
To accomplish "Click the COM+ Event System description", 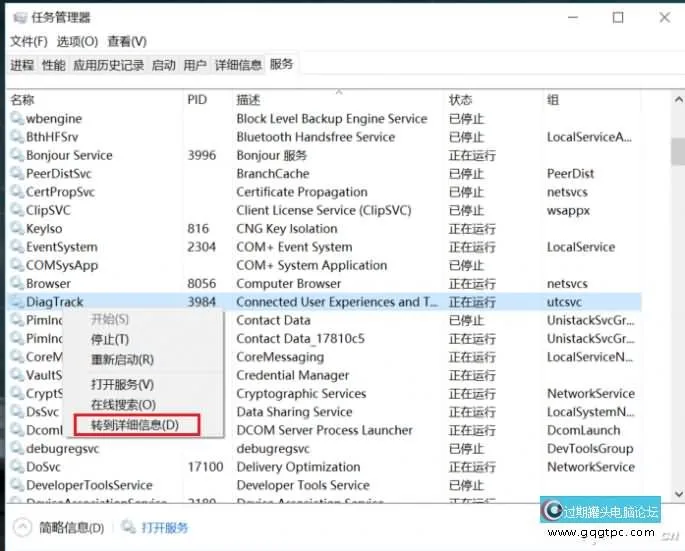I will [x=294, y=247].
